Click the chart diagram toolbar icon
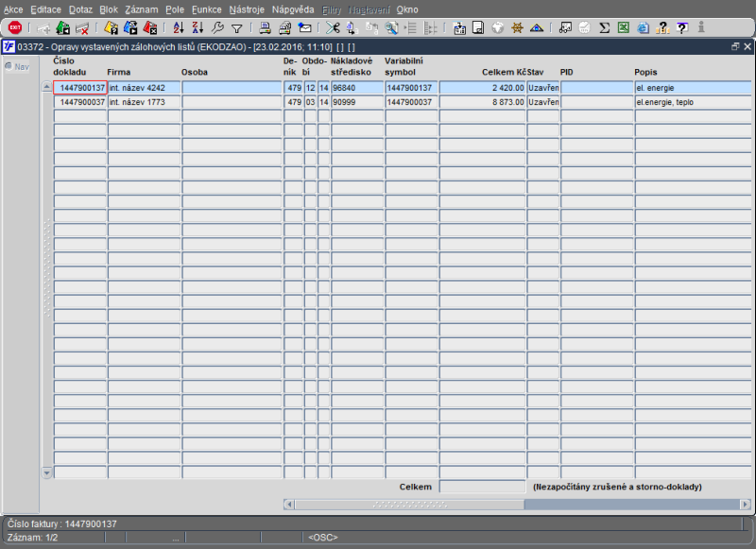The height and width of the screenshot is (549, 756). coord(565,28)
